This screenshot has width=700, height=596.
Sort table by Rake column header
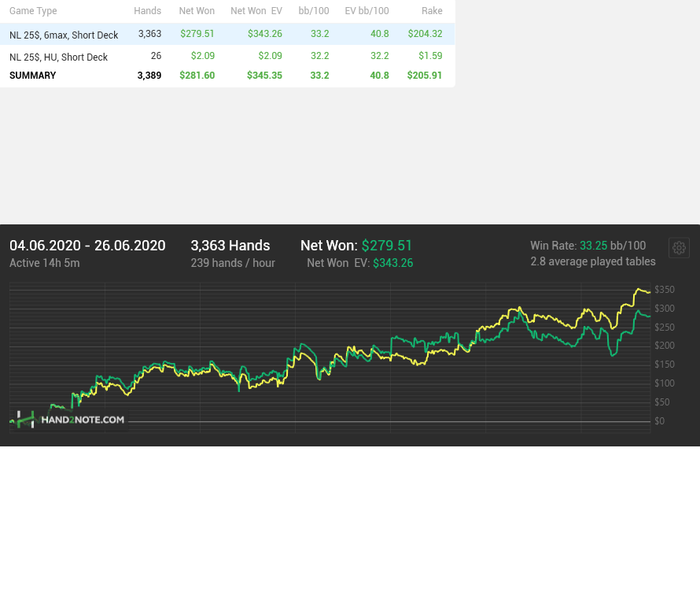pos(432,11)
